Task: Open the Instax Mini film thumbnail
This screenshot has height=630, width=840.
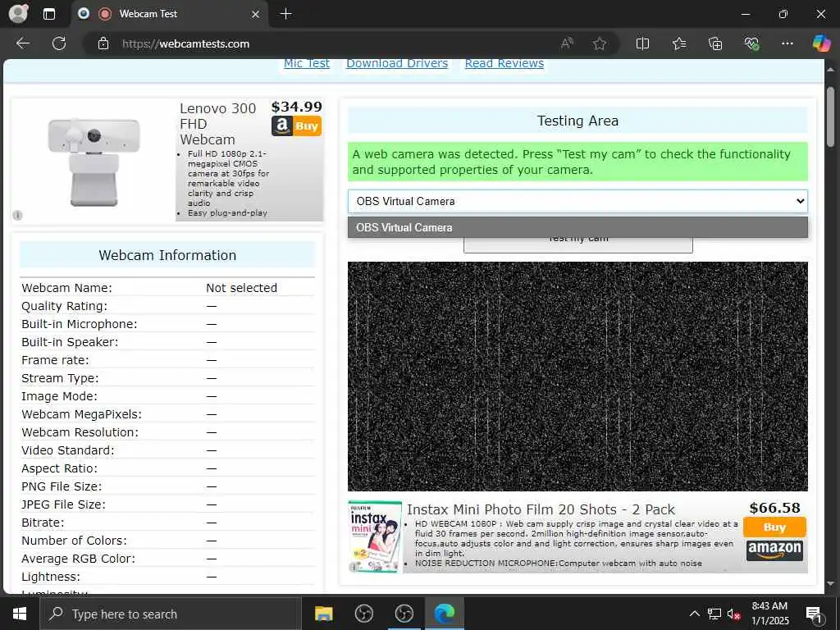Action: point(375,536)
